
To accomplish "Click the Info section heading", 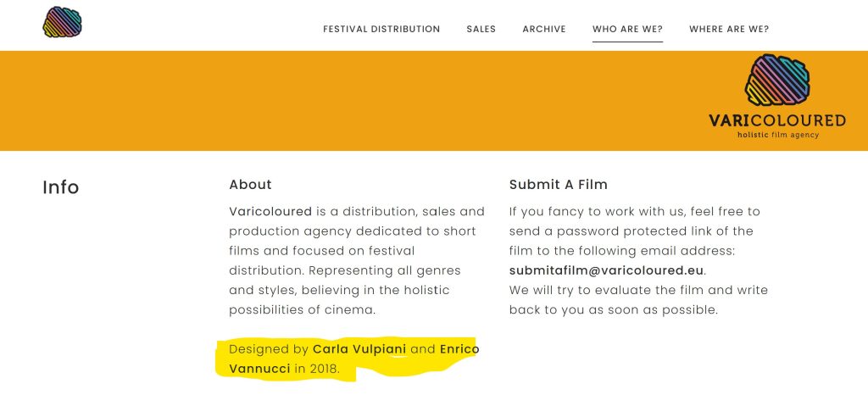I will coord(61,187).
